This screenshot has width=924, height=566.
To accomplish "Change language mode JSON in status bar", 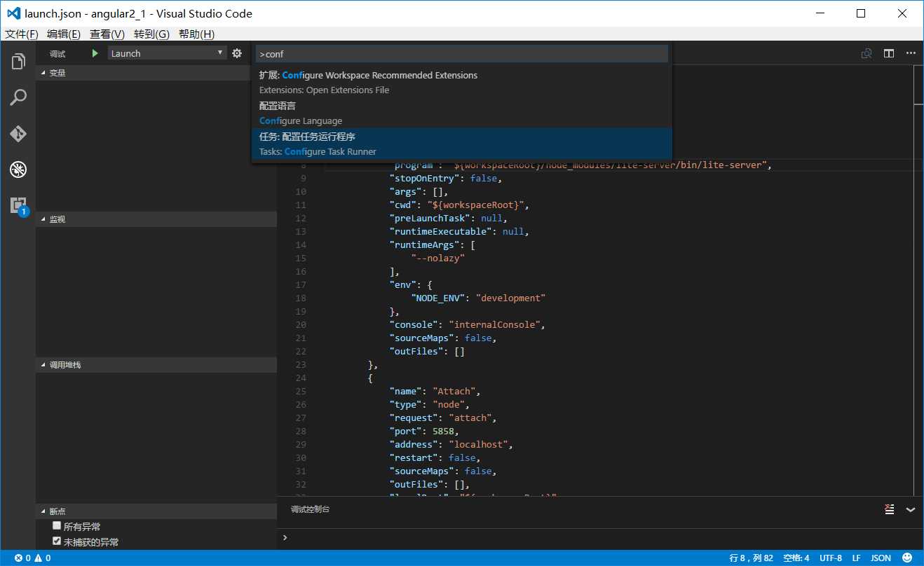I will [881, 558].
